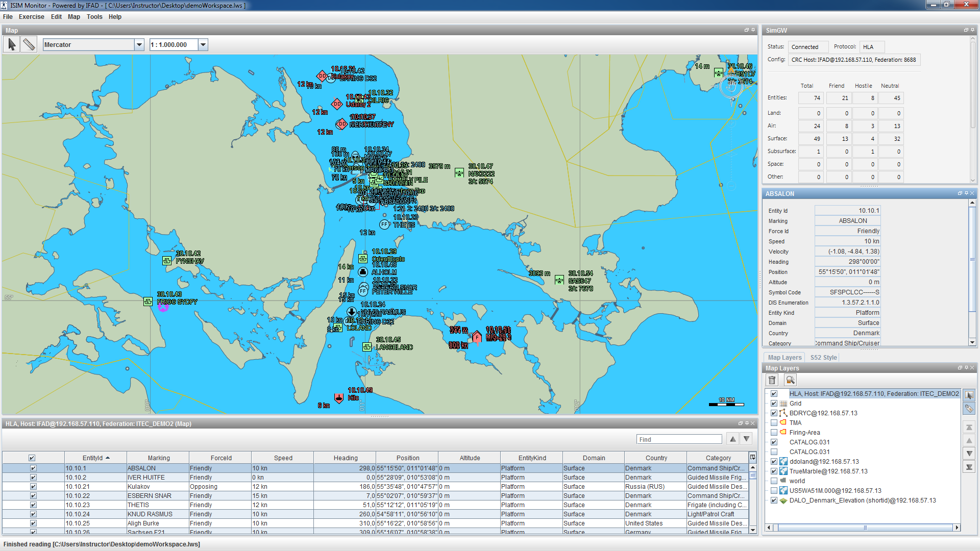Move layer to bottom of list
This screenshot has height=551, width=980.
pyautogui.click(x=969, y=467)
